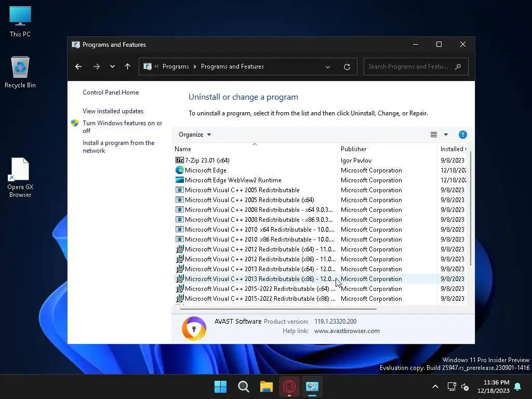Expand the address bar history dropdown

(x=328, y=67)
